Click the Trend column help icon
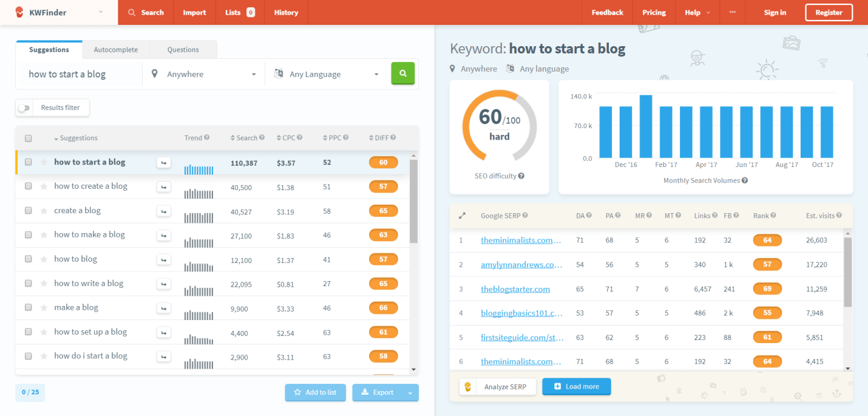 click(207, 138)
